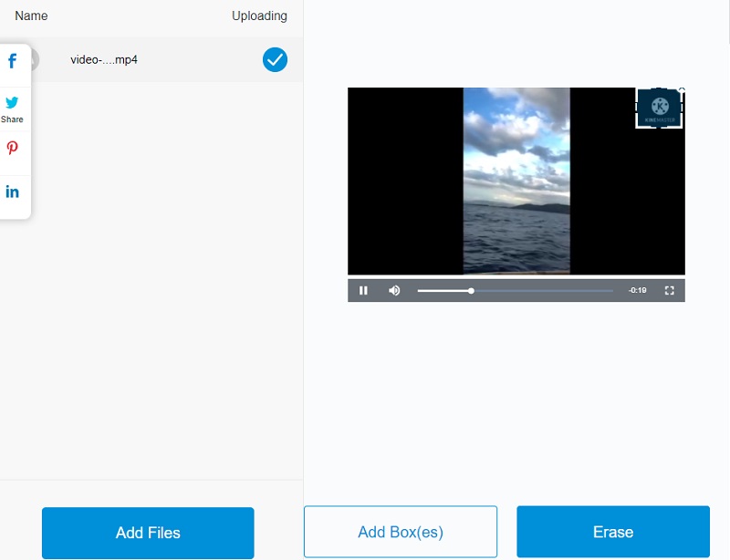This screenshot has width=730, height=560.
Task: Click the Add Files button
Action: (x=147, y=532)
